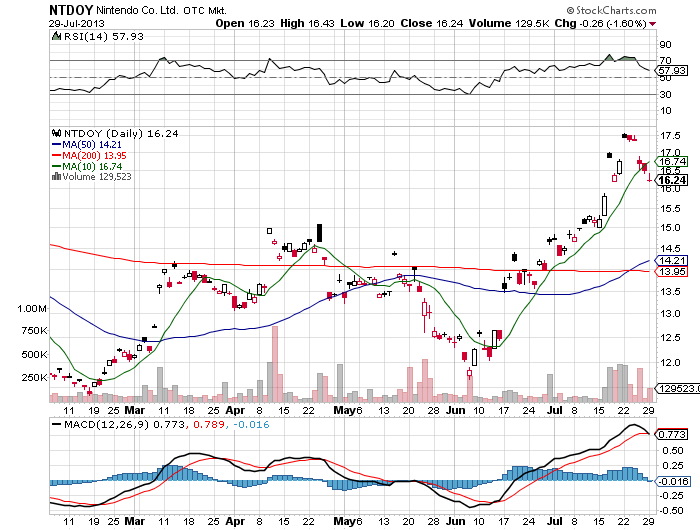Click the 'Mar' date label below MACD panel
The image size is (700, 530).
(134, 521)
